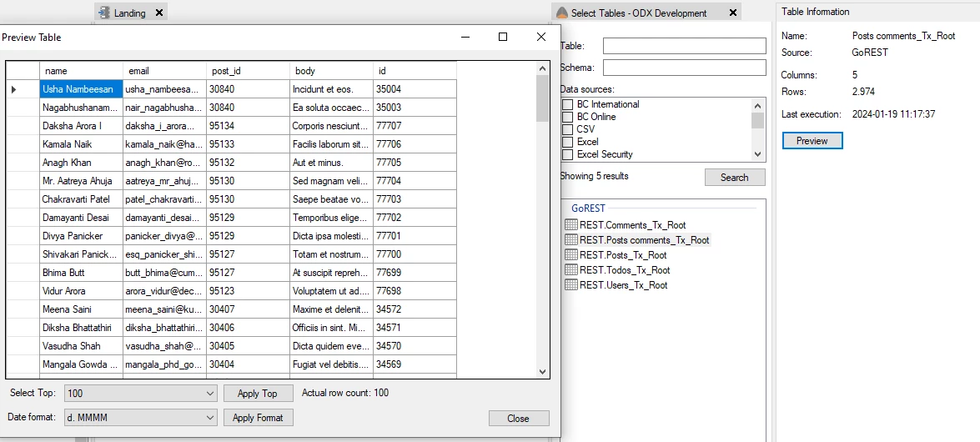Click the Search button
Viewport: 980px width, 442px height.
tap(735, 177)
